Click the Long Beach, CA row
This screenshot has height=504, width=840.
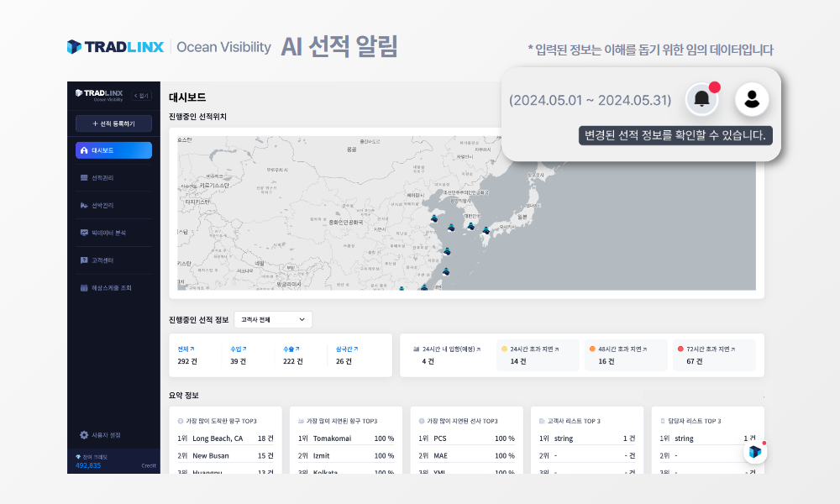click(225, 438)
